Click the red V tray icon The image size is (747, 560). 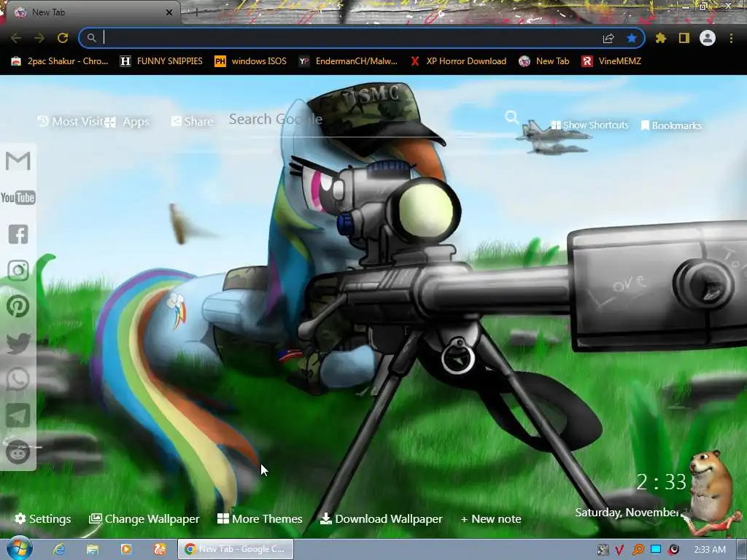pyautogui.click(x=619, y=550)
